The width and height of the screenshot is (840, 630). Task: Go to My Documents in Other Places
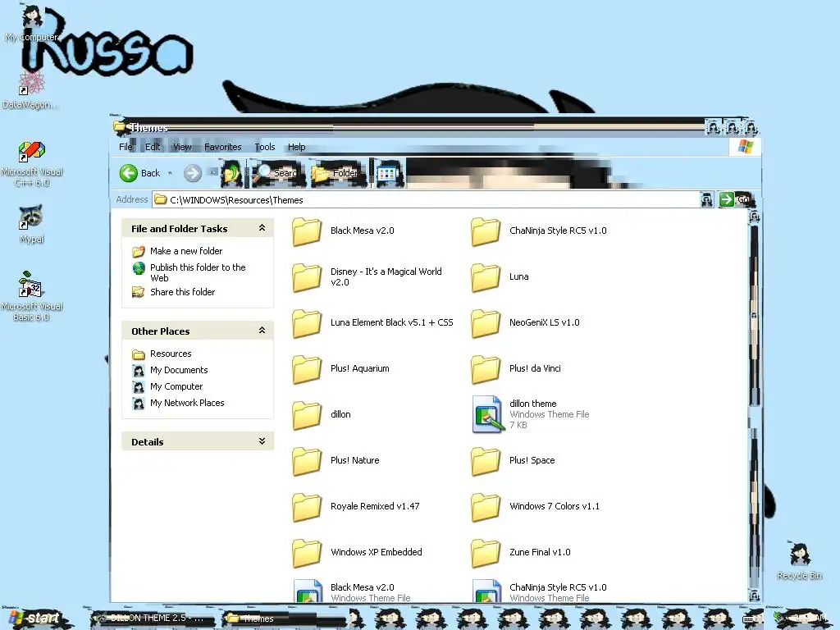coord(179,370)
